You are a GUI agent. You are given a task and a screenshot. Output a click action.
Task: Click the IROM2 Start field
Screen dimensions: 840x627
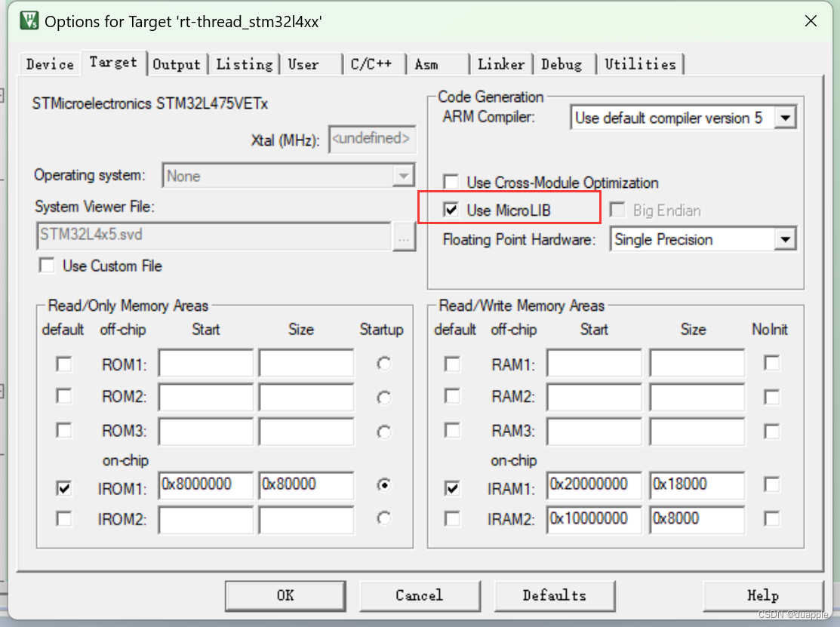206,520
